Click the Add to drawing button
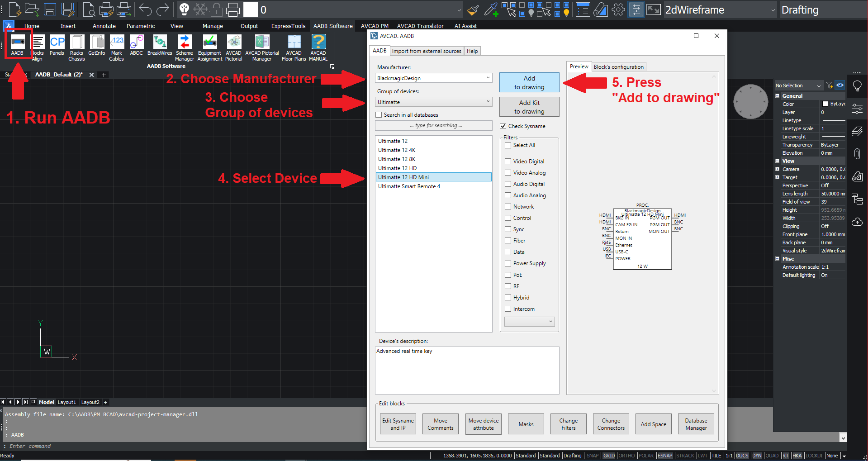The height and width of the screenshot is (461, 868). click(529, 82)
